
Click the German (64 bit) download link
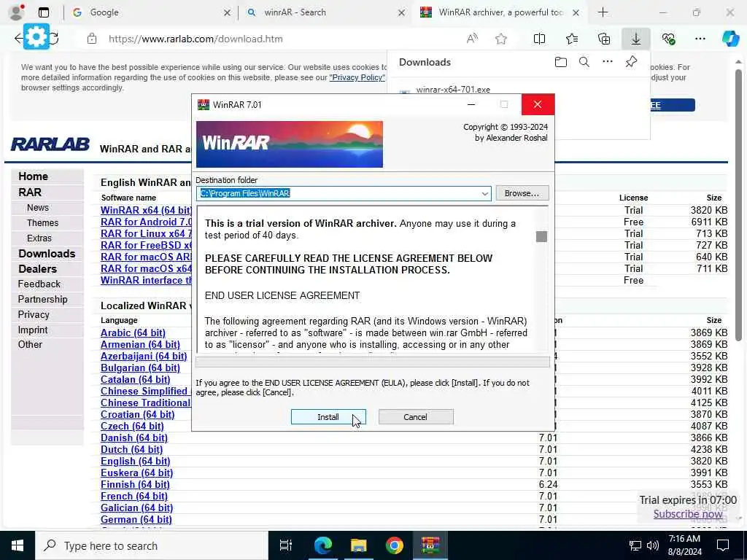coord(136,519)
